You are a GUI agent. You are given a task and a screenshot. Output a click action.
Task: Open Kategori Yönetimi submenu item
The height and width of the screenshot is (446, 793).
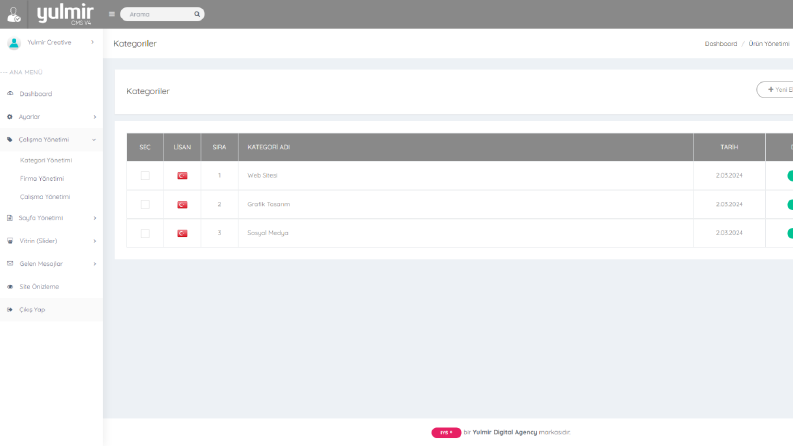46,160
